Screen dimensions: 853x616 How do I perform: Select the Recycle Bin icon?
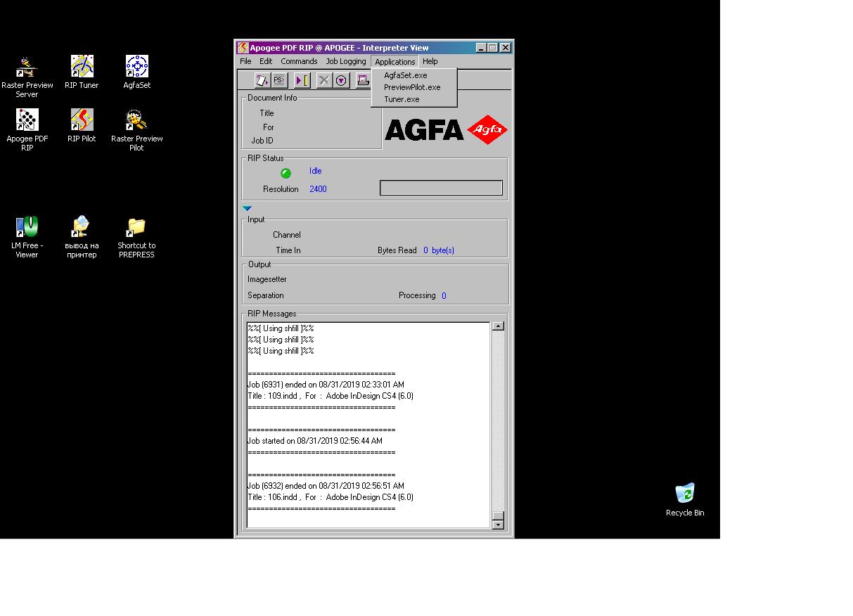pos(685,500)
